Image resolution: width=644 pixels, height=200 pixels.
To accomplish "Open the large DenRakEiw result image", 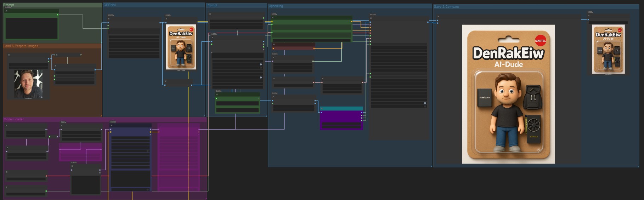I will [508, 94].
